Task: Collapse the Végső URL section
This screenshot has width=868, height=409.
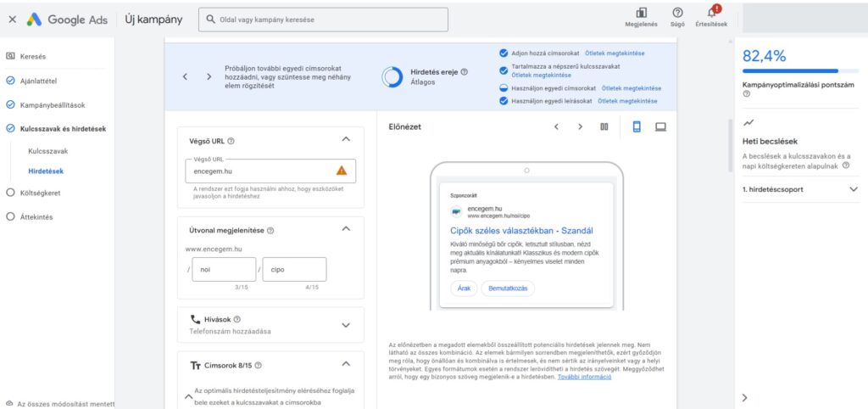Action: click(345, 139)
